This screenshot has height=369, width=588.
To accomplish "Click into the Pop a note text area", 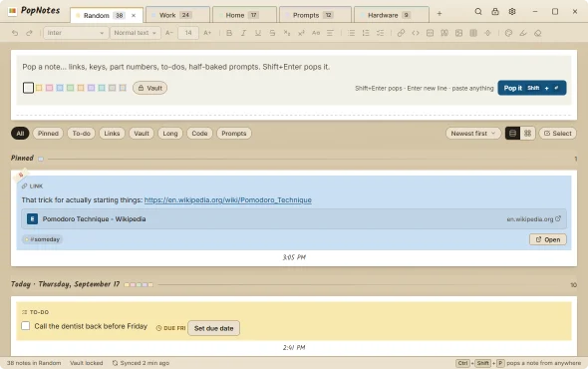I will pyautogui.click(x=294, y=67).
